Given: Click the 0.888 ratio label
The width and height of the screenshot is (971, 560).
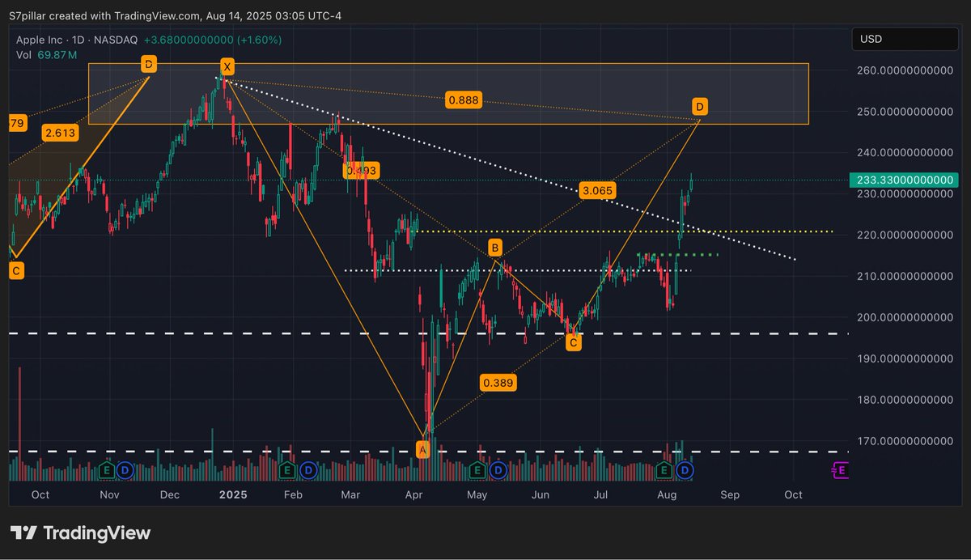Looking at the screenshot, I should (x=463, y=100).
